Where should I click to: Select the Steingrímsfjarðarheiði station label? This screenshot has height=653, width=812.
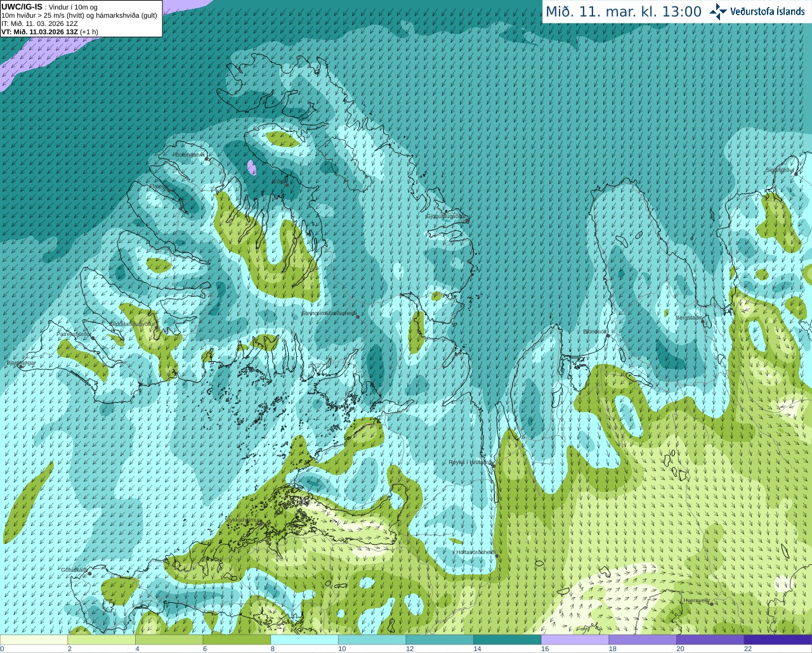point(329,313)
